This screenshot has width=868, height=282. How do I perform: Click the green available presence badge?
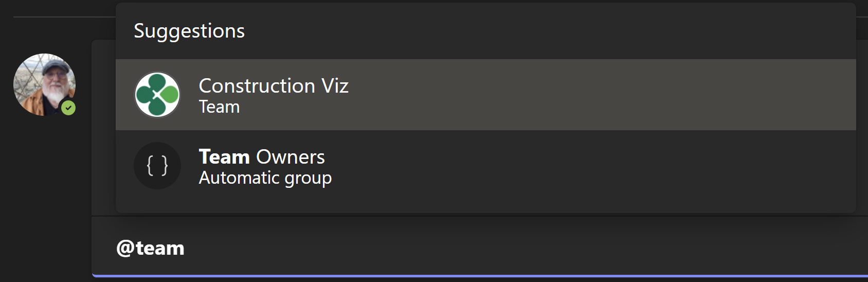coord(68,108)
